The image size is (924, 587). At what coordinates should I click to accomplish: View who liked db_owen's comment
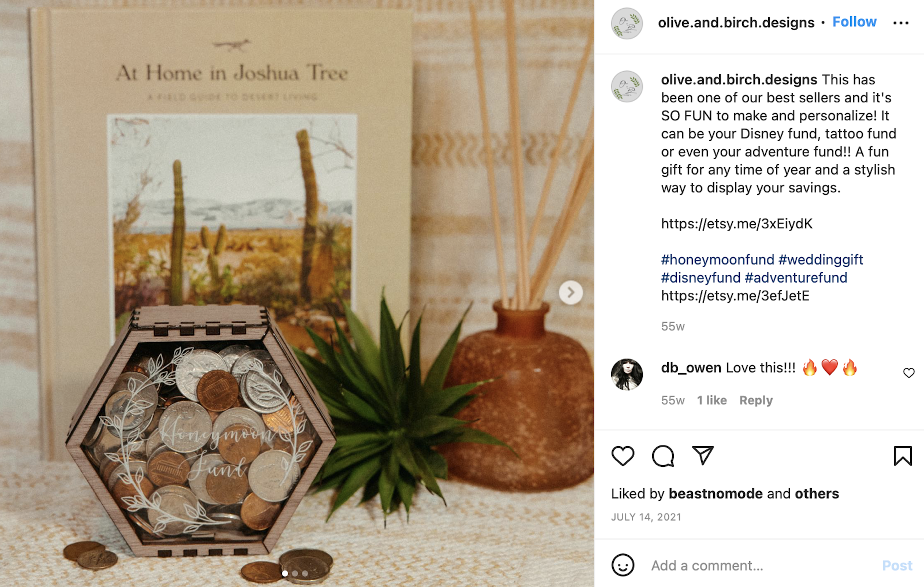(x=711, y=400)
